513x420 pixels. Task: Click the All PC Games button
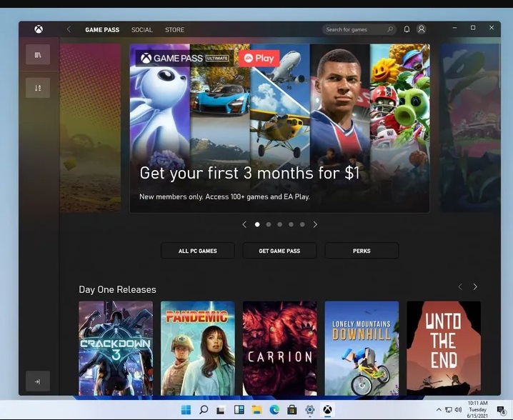pos(197,251)
